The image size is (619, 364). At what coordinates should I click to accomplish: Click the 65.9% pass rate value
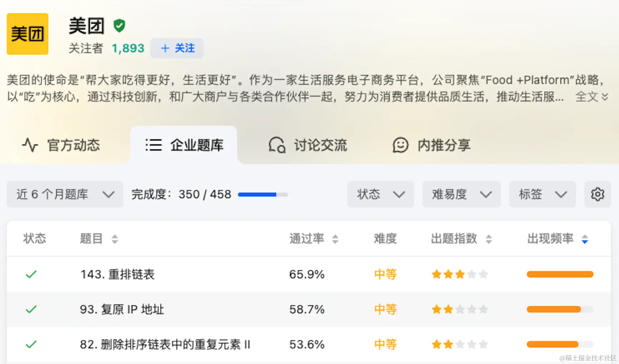(x=307, y=274)
